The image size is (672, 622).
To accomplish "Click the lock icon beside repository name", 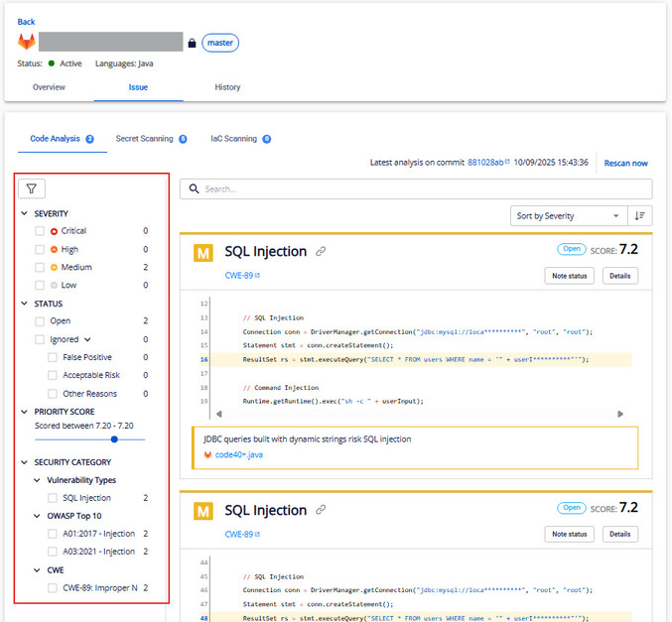I will 192,43.
